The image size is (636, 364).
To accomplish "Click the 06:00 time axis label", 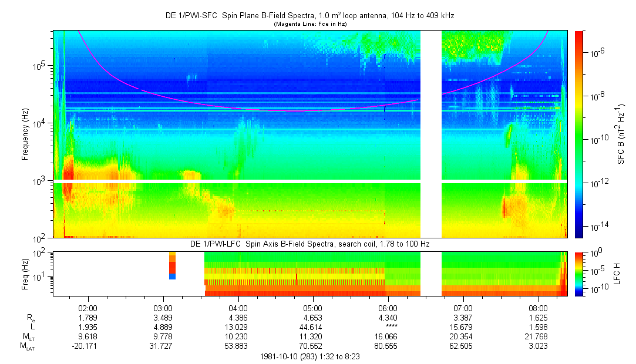I will pyautogui.click(x=388, y=308).
